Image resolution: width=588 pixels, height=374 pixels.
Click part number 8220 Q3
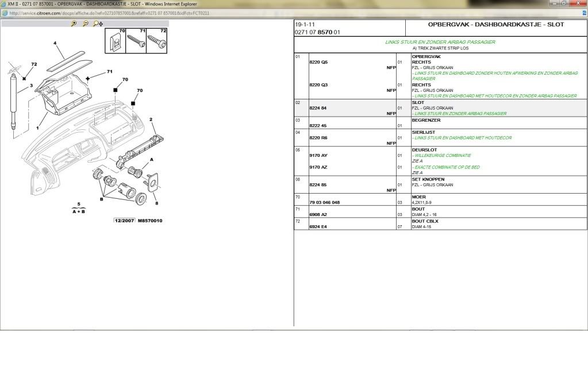pyautogui.click(x=318, y=85)
